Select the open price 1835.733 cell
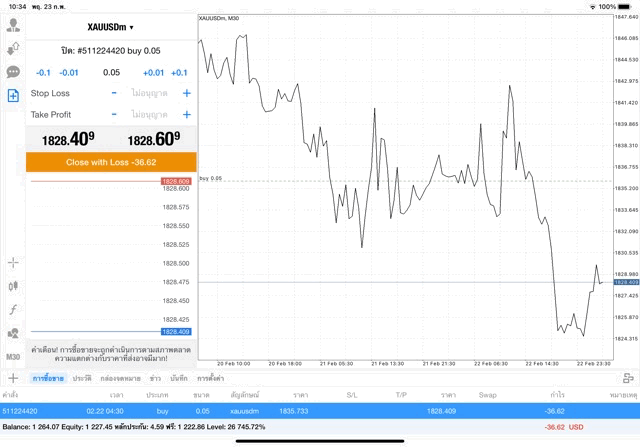Viewport: 640px width, 447px height. 293,411
